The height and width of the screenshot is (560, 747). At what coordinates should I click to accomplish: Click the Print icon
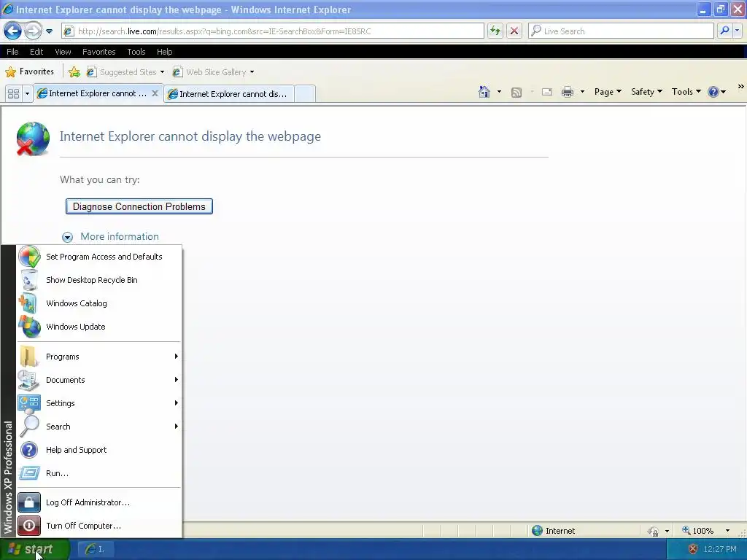[x=568, y=93]
